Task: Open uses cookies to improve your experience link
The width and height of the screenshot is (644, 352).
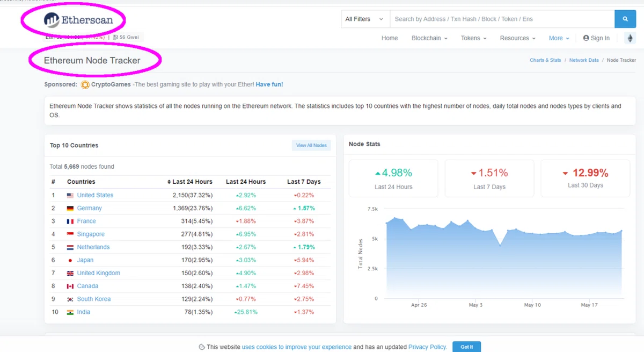Action: pyautogui.click(x=297, y=347)
